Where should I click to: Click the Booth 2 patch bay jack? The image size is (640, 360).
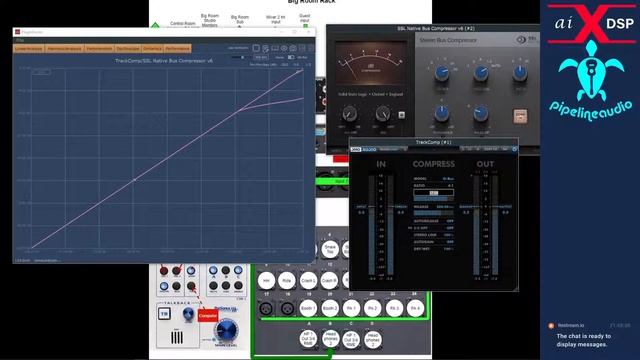coord(330,308)
